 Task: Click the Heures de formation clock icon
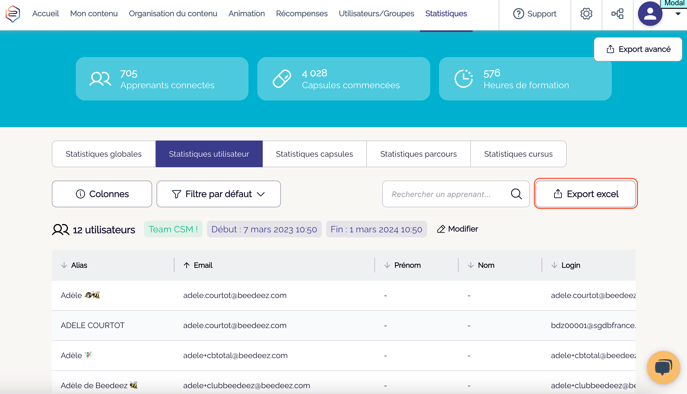click(x=463, y=79)
